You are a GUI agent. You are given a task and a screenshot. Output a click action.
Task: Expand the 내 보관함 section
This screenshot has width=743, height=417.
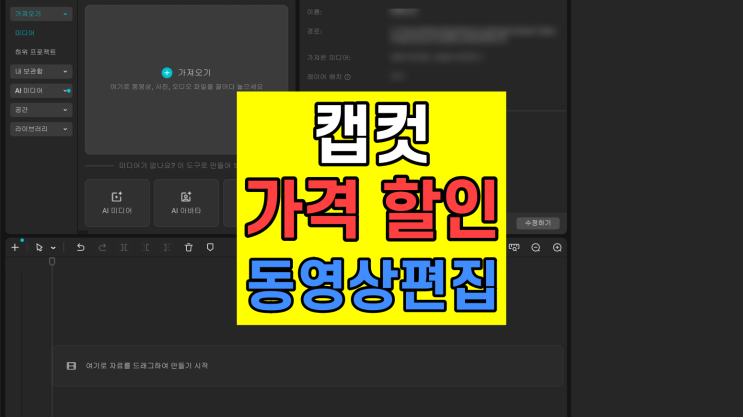tap(41, 71)
